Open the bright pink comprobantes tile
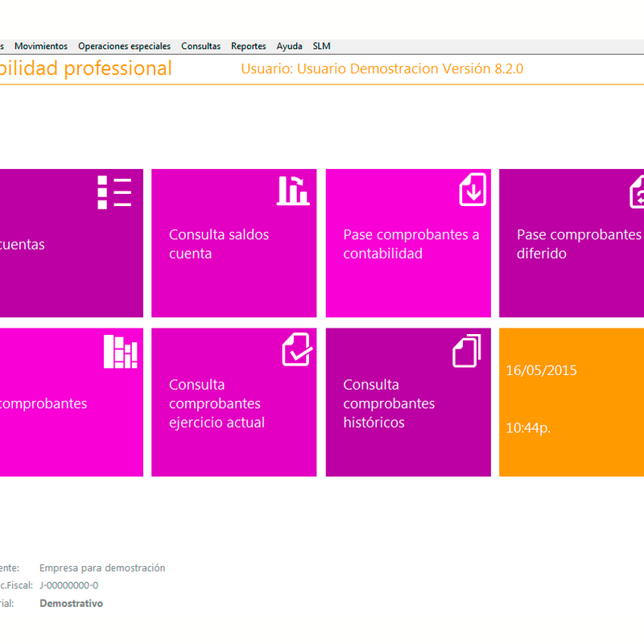This screenshot has height=644, width=644. pyautogui.click(x=72, y=402)
